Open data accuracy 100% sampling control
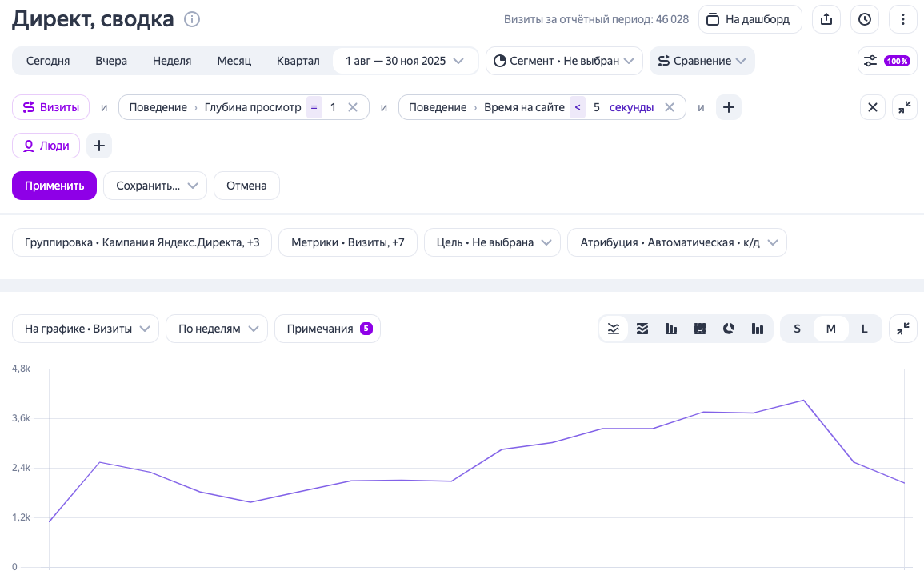924x575 pixels. (x=887, y=61)
